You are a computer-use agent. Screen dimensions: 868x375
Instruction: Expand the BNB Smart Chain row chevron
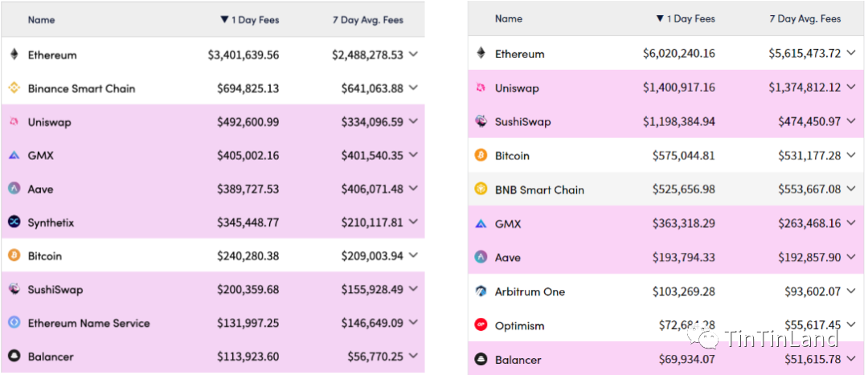click(851, 190)
